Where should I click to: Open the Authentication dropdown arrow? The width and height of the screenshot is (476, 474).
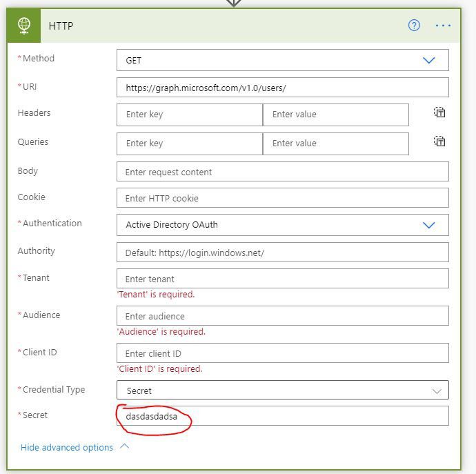tap(429, 225)
